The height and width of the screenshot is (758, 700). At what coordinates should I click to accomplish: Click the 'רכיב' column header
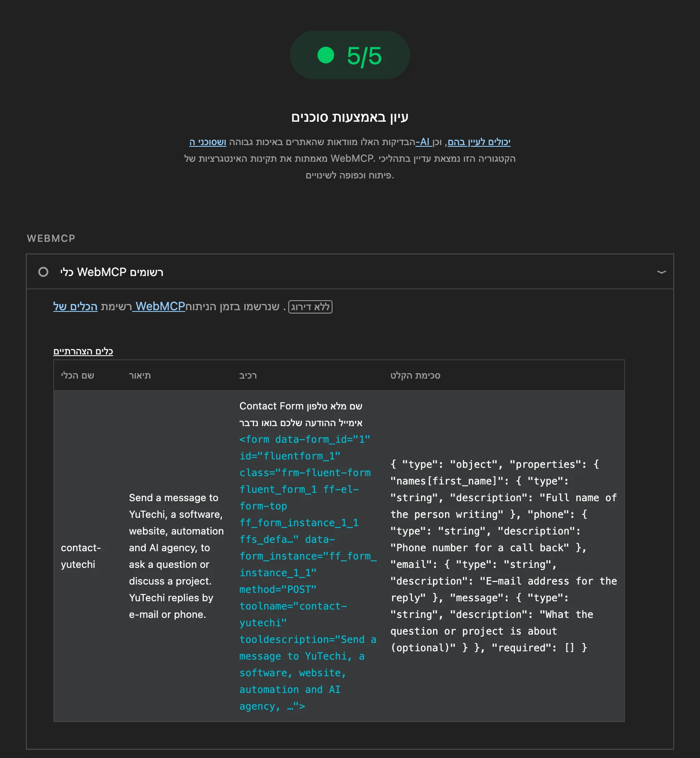(x=248, y=376)
